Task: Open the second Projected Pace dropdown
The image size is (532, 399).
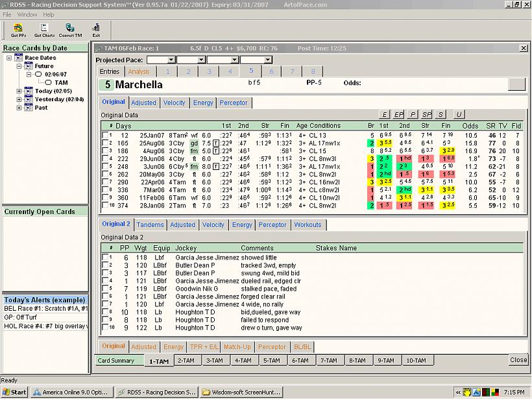Action: click(x=201, y=60)
